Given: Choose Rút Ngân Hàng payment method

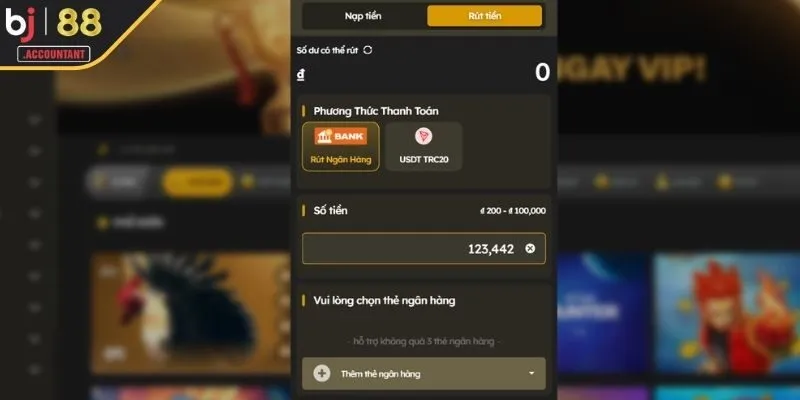Looking at the screenshot, I should coord(341,146).
